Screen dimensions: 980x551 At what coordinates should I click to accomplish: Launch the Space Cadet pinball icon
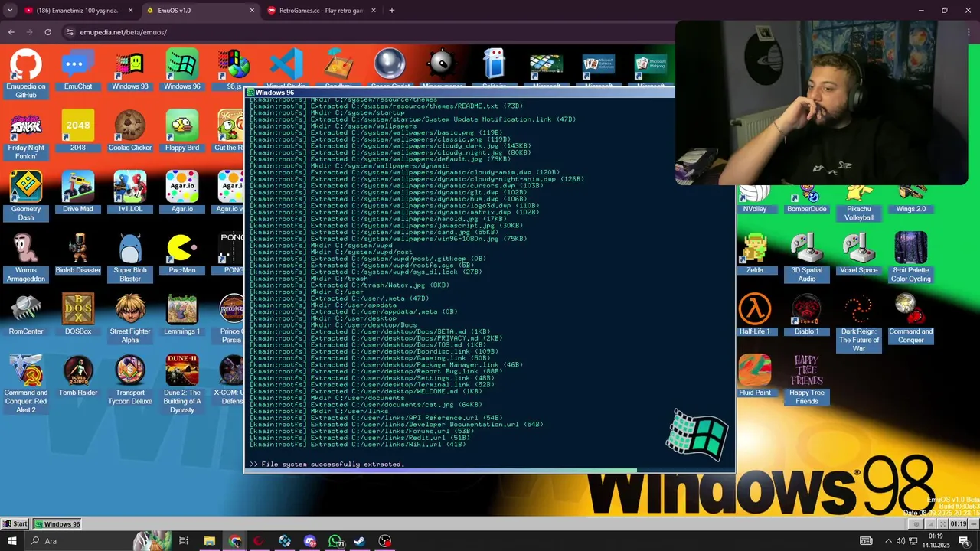(390, 67)
